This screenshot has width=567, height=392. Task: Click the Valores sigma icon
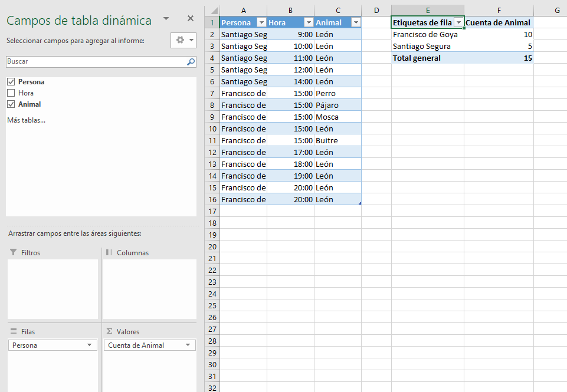tap(109, 331)
